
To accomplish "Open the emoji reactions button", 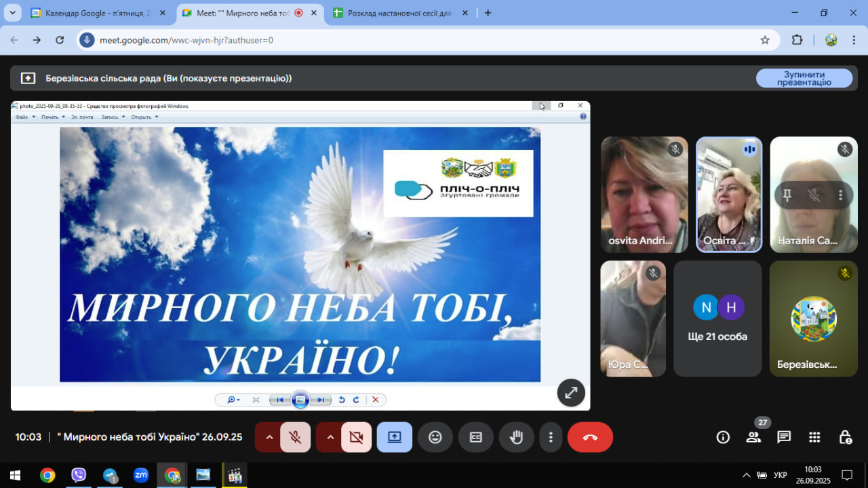I will click(435, 437).
